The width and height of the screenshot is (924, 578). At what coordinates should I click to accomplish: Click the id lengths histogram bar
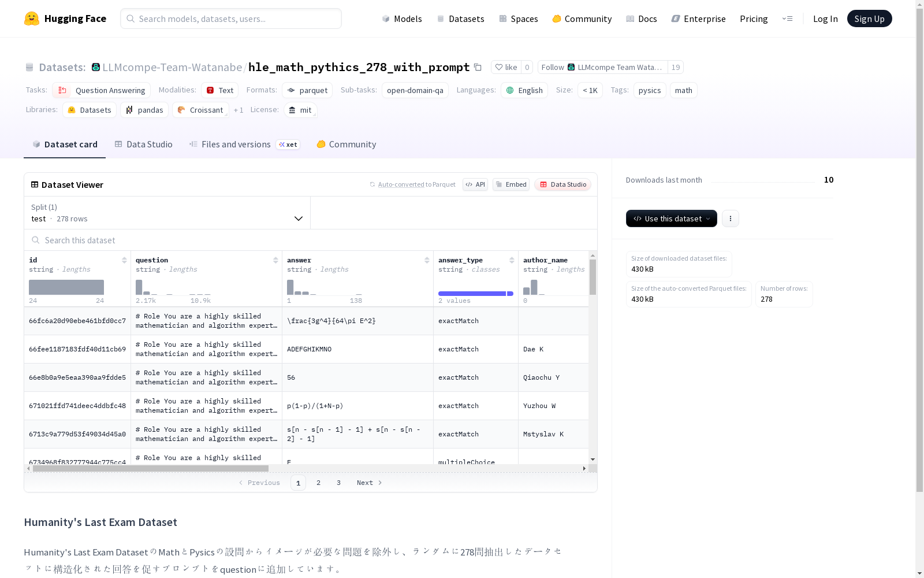pyautogui.click(x=66, y=287)
